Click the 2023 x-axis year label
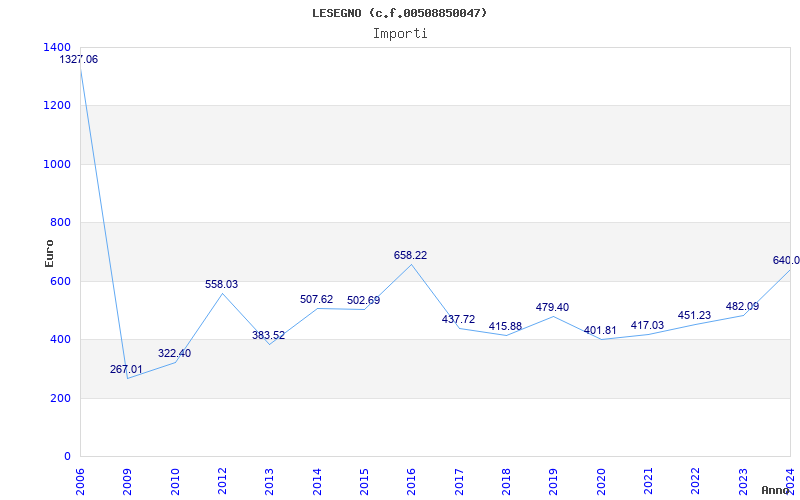 pyautogui.click(x=743, y=482)
